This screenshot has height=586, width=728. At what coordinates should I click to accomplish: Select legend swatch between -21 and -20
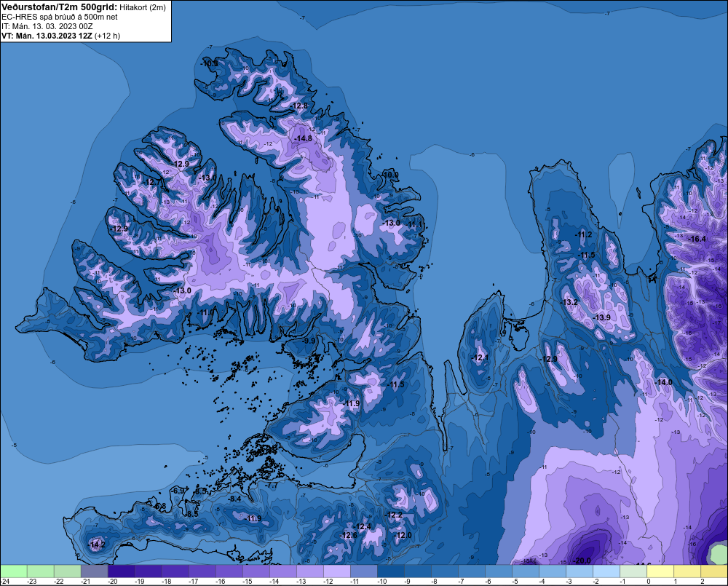tap(94, 571)
